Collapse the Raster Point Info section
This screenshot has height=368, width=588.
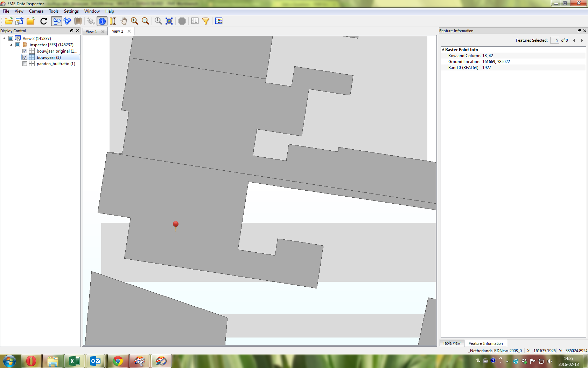coord(443,49)
